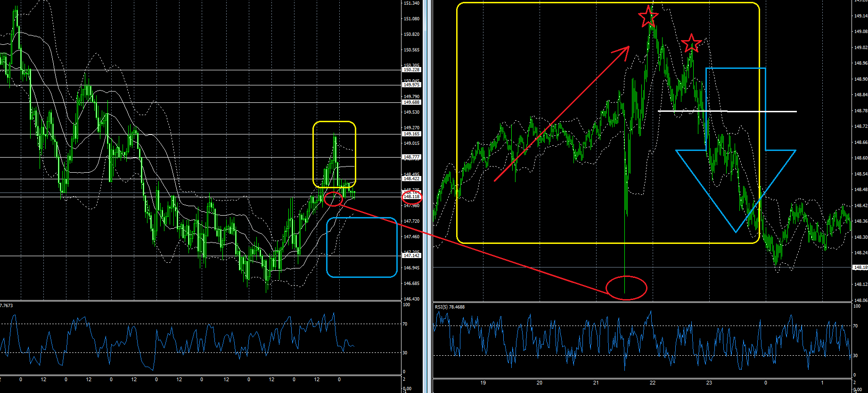Viewport: 868px width, 393px height.
Task: Click the 151.080 value on left price axis
Action: tap(411, 19)
